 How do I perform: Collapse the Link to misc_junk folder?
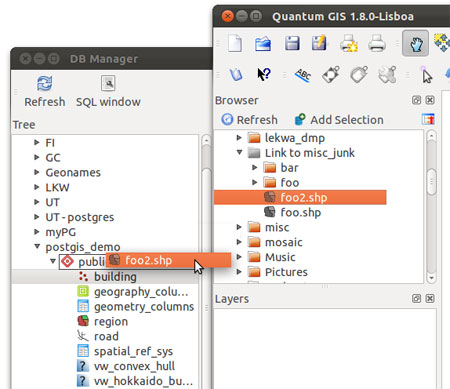tap(239, 152)
